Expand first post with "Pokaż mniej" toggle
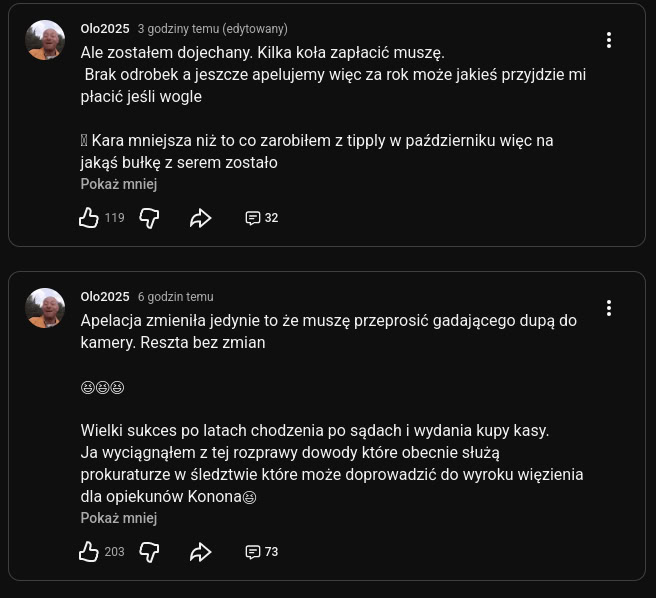The image size is (656, 598). click(119, 184)
